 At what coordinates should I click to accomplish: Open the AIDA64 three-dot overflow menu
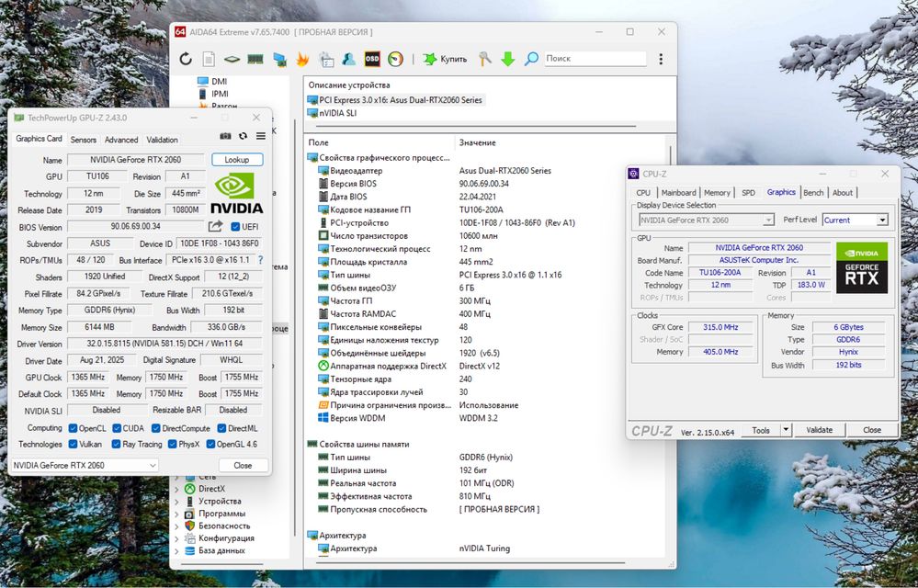click(661, 59)
